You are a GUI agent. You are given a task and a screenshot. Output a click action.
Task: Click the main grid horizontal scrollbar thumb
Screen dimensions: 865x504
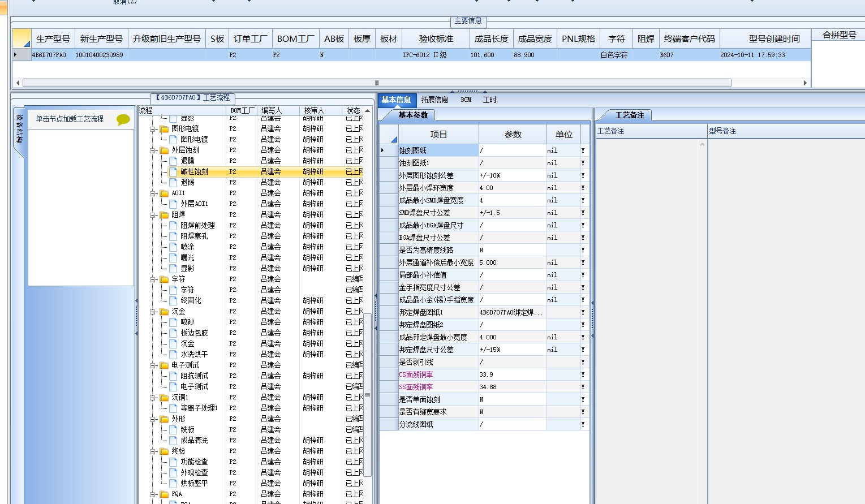[x=377, y=83]
